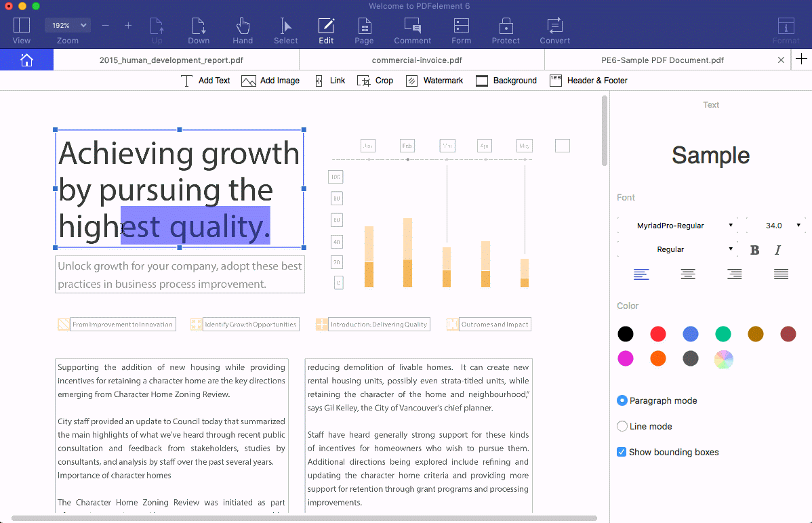Viewport: 812px width, 523px height.
Task: Click the Watermark button
Action: [x=434, y=81]
